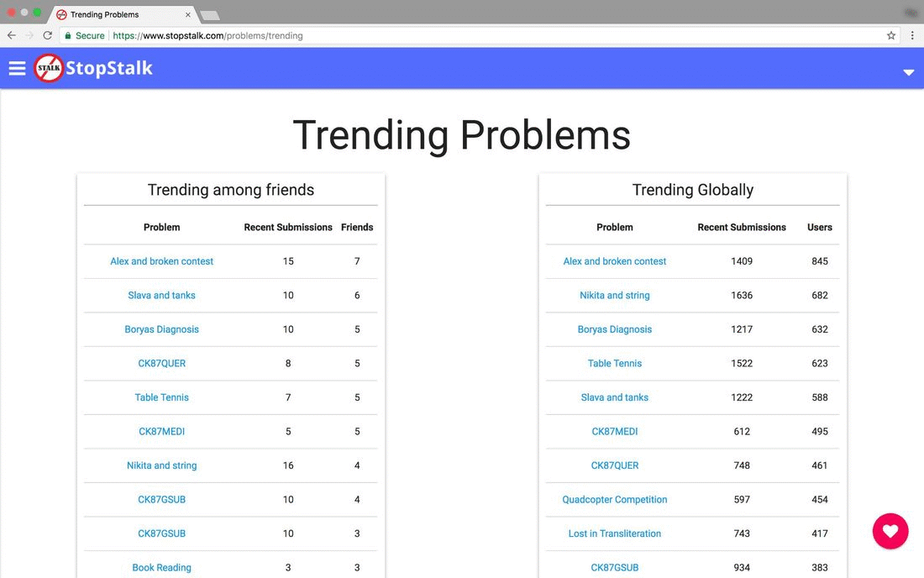This screenshot has height=578, width=924.
Task: Click the pink heart floating button
Action: point(890,531)
